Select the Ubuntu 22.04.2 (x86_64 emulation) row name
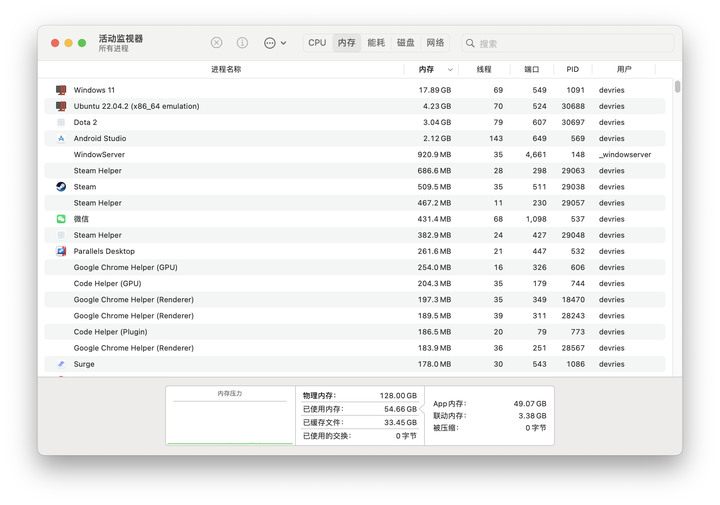The height and width of the screenshot is (505, 720). click(x=136, y=106)
